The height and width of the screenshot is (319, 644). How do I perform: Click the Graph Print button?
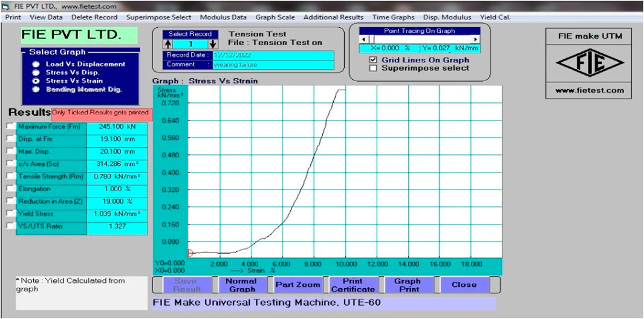(x=409, y=285)
